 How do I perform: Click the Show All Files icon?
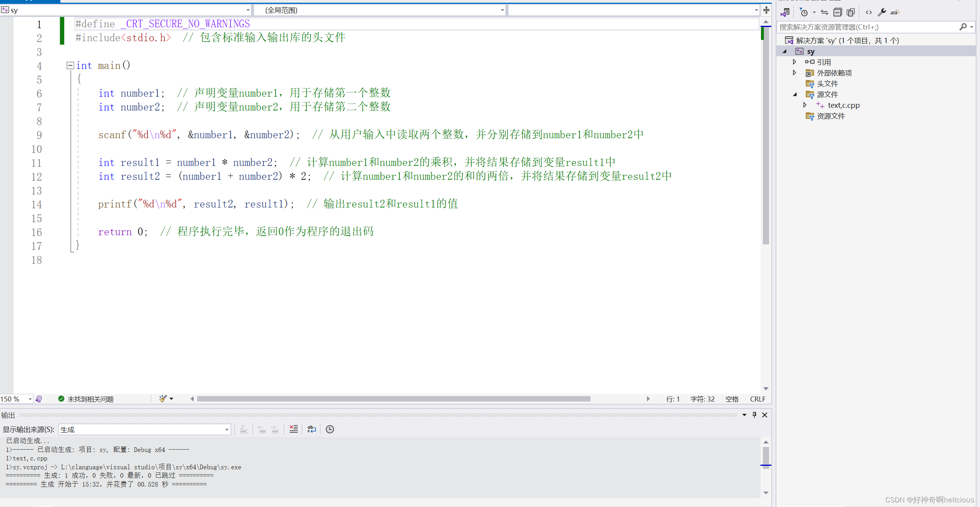coord(851,12)
